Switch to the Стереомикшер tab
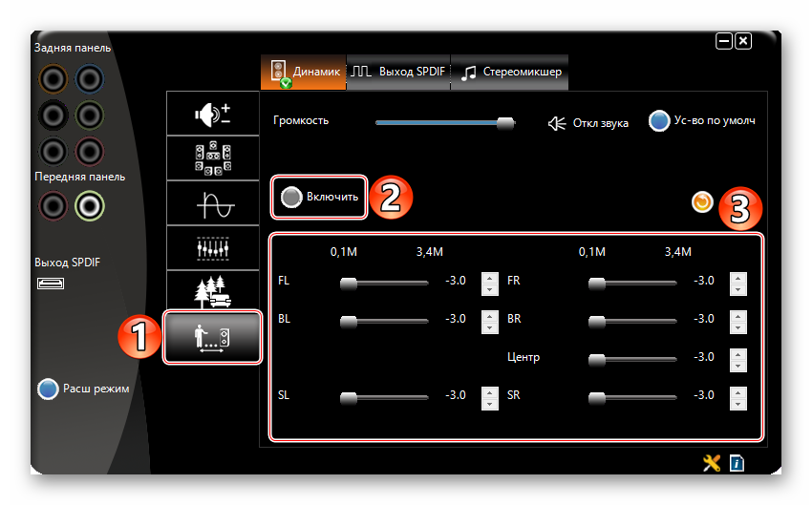Screen dimensions: 812x505 [x=511, y=72]
